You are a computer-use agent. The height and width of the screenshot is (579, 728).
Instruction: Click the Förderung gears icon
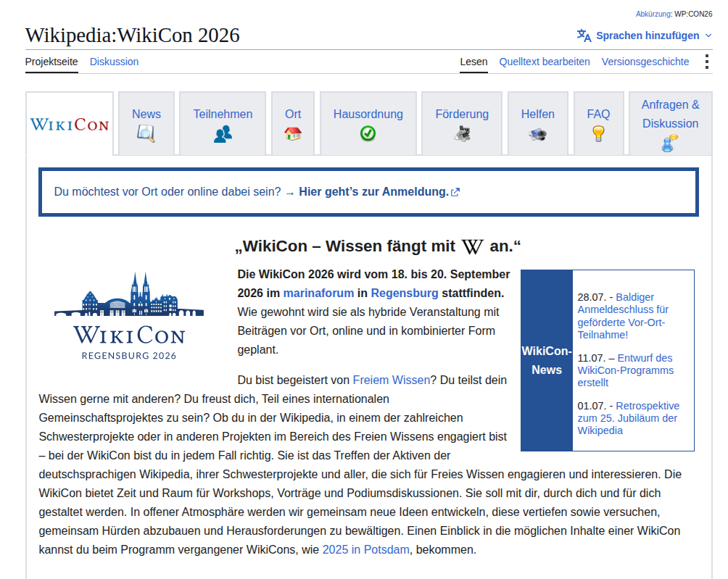pos(462,134)
